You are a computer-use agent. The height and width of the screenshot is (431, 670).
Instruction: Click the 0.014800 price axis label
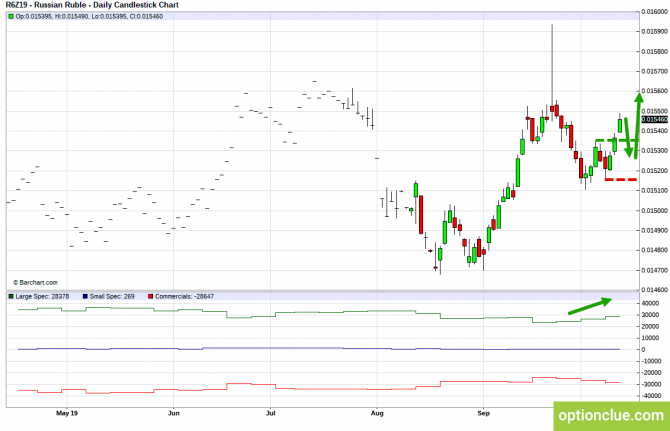[654, 250]
